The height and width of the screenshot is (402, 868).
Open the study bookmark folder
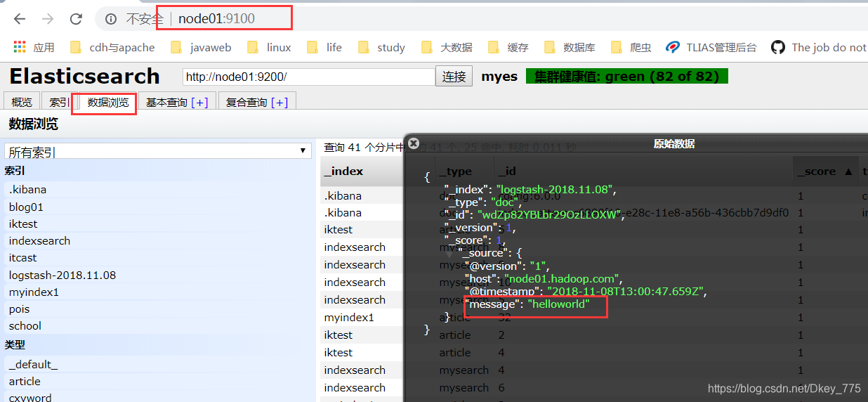381,47
